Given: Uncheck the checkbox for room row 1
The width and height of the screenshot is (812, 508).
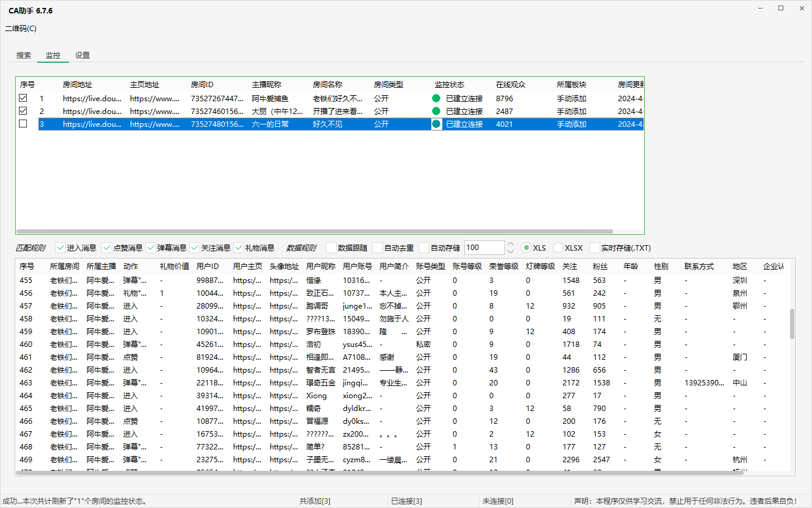Looking at the screenshot, I should [23, 98].
